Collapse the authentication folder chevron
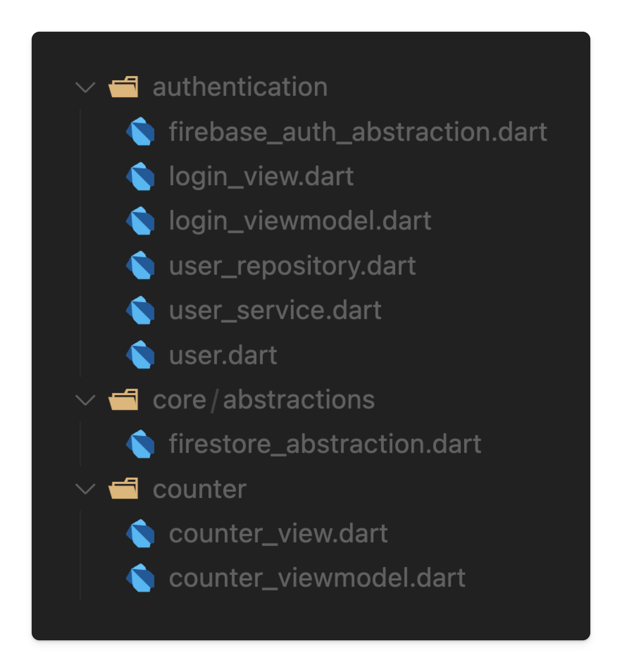Viewport: 622px width, 672px height. (86, 87)
